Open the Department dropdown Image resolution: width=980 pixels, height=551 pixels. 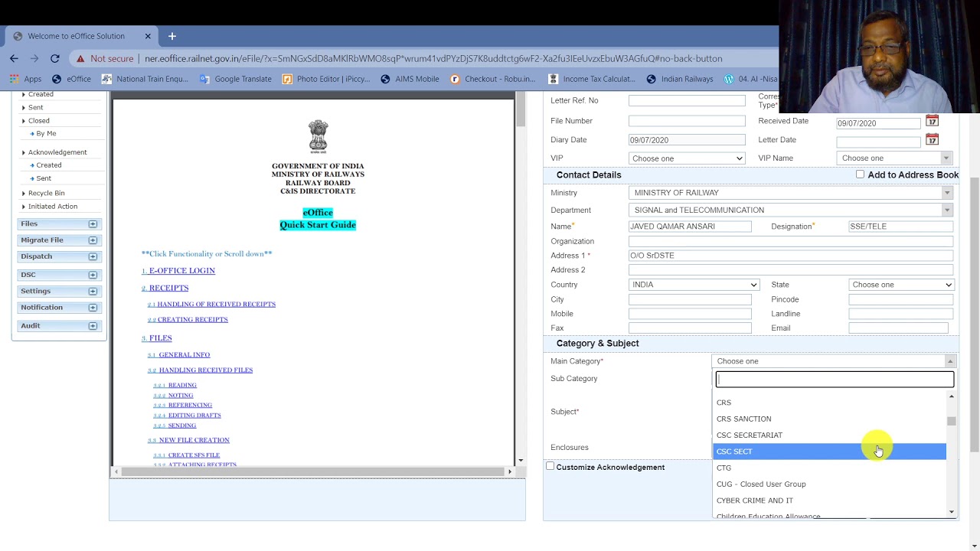[x=791, y=210]
